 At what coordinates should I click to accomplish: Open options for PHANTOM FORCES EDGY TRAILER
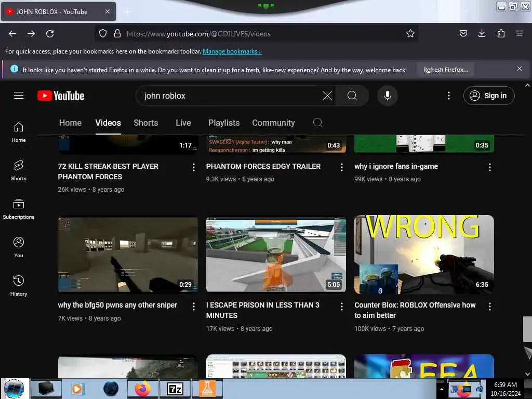[341, 167]
